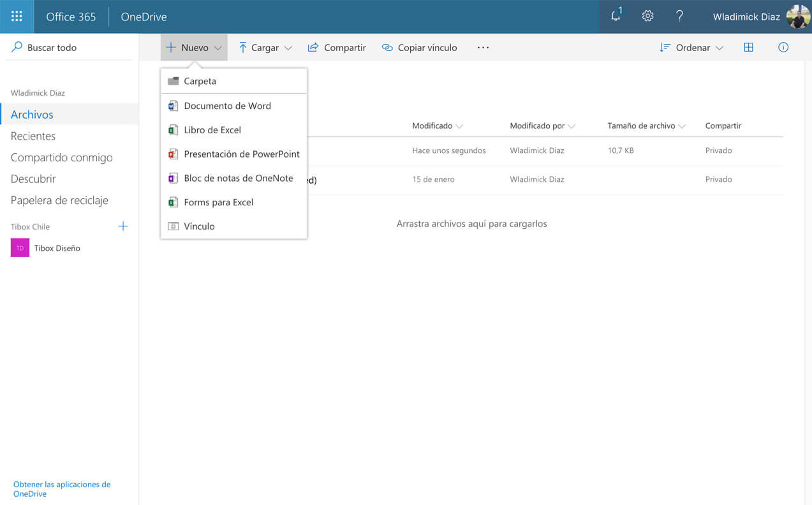Screen dimensions: 812x505
Task: Open Archivos in sidebar
Action: tap(69, 114)
